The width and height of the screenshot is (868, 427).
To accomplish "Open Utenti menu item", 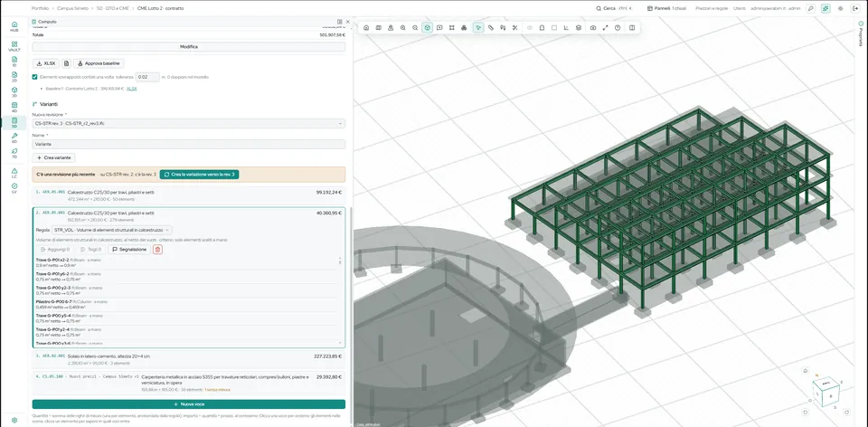I will (739, 9).
